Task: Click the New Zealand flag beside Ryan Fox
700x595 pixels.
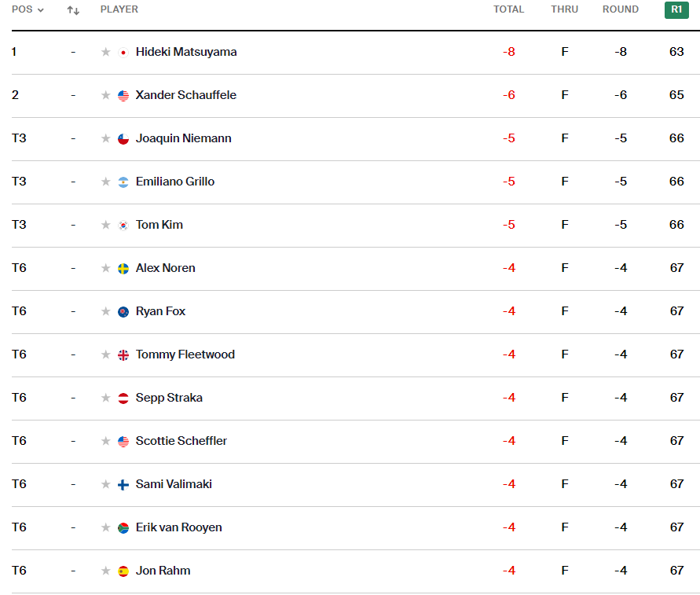Action: coord(123,312)
